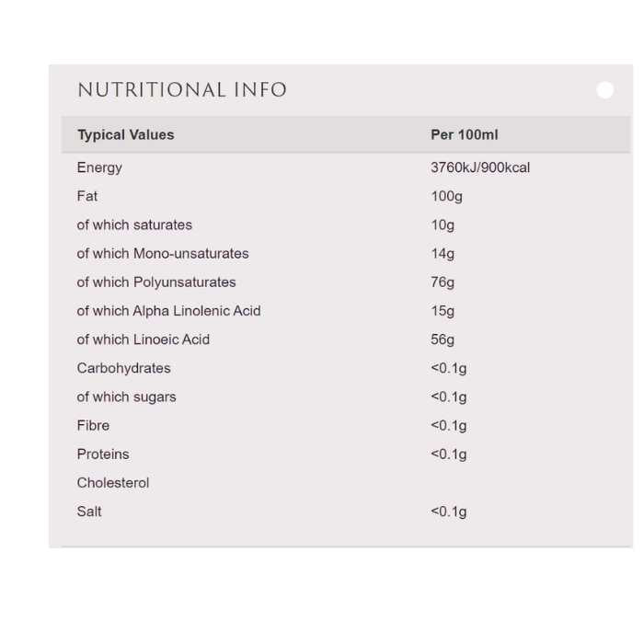The width and height of the screenshot is (644, 644).
Task: Click the Proteins row label
Action: point(103,454)
